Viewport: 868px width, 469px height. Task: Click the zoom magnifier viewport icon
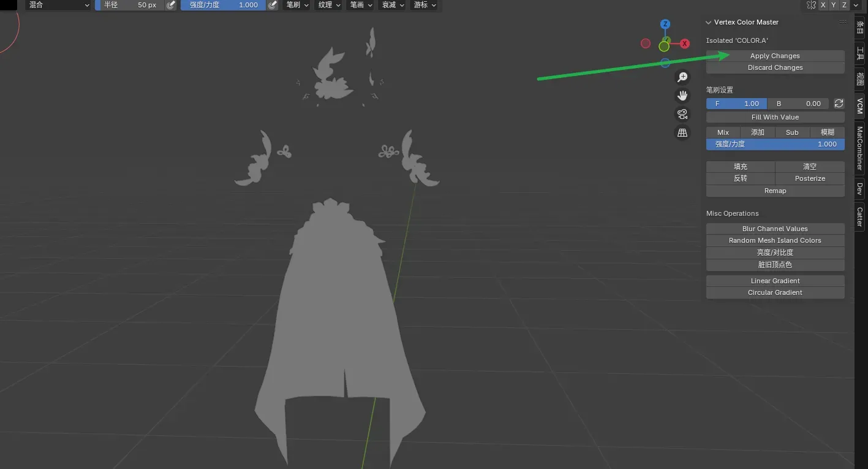coord(682,77)
